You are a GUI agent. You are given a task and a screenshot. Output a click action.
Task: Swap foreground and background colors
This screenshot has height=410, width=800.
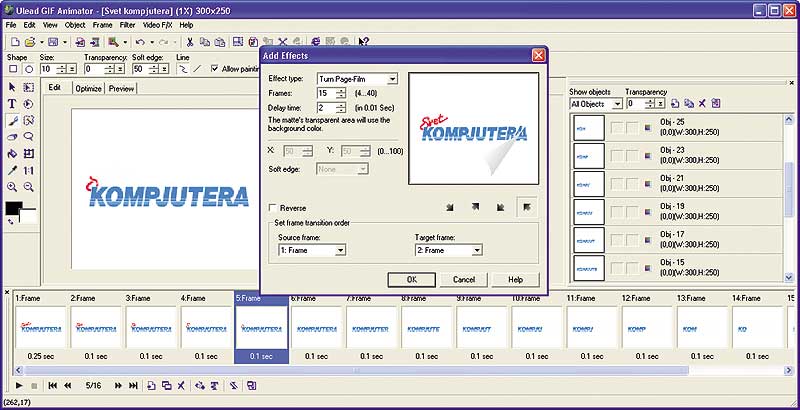(11, 222)
